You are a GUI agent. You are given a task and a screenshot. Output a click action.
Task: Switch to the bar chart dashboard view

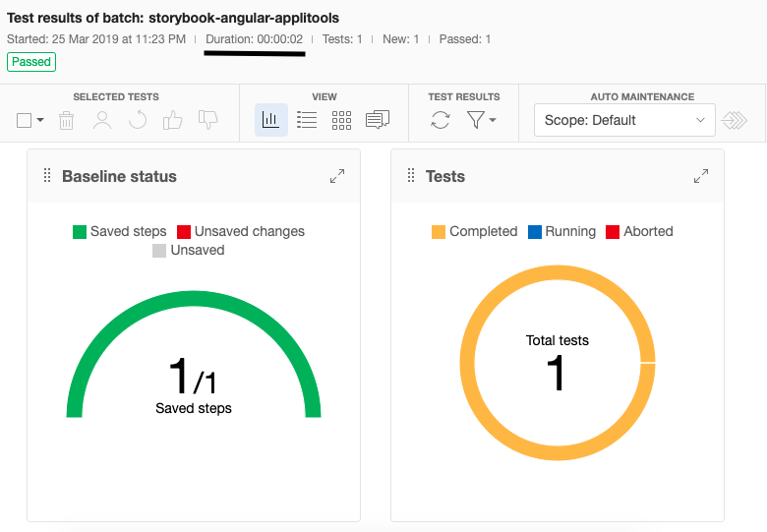[x=270, y=120]
